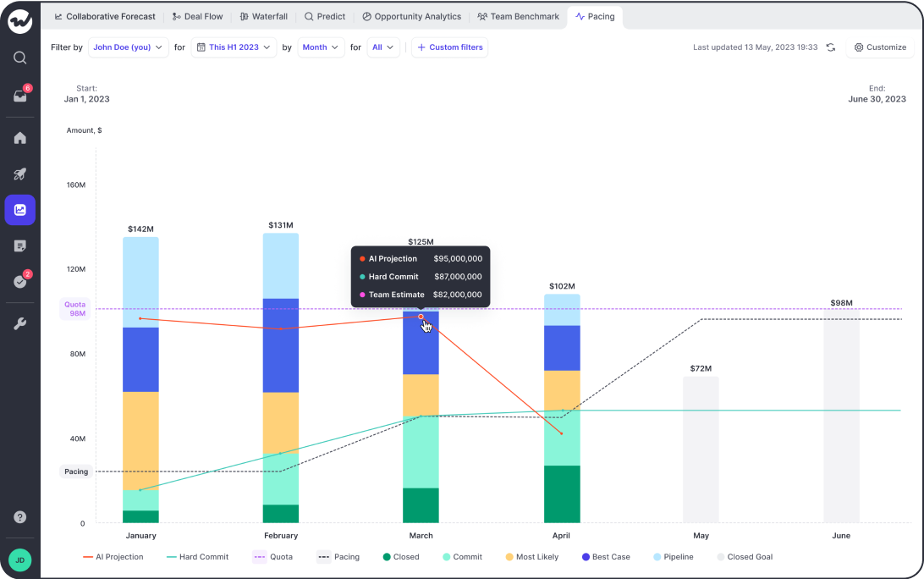Toggle AI Projection series in legend
The image size is (924, 579).
pyautogui.click(x=113, y=557)
